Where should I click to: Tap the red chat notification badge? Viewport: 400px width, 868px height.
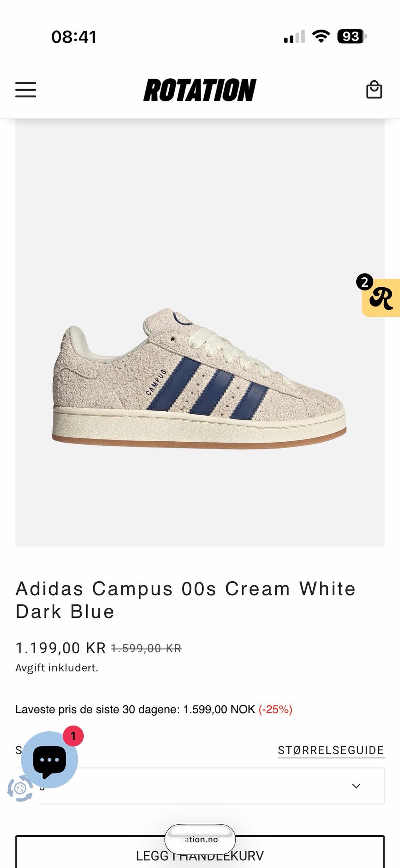(x=73, y=736)
